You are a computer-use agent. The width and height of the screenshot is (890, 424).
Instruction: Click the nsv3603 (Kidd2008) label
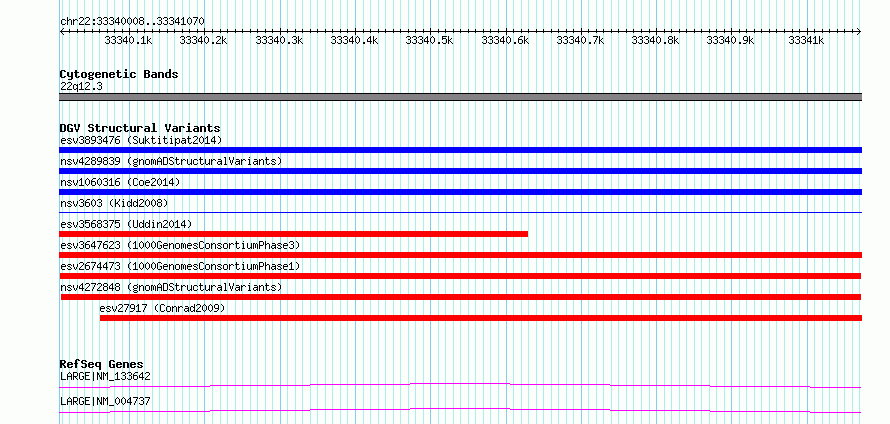pos(114,203)
